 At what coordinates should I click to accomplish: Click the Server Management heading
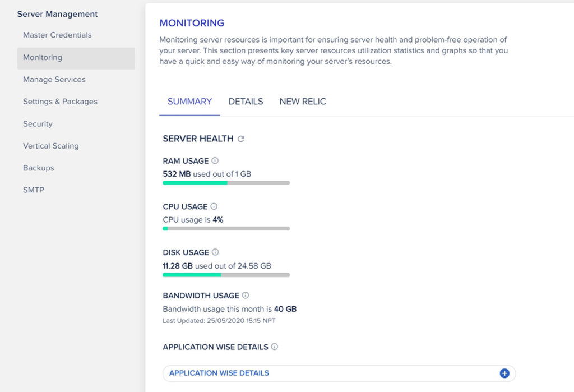pyautogui.click(x=58, y=14)
